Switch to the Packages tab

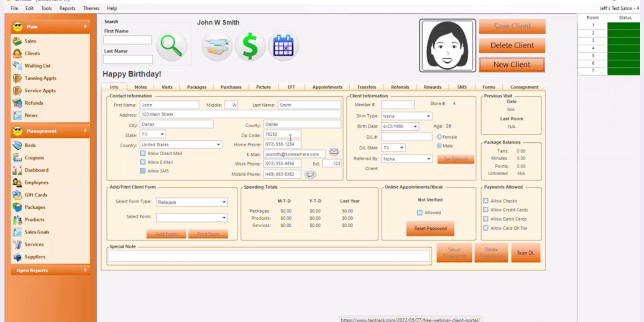point(196,87)
